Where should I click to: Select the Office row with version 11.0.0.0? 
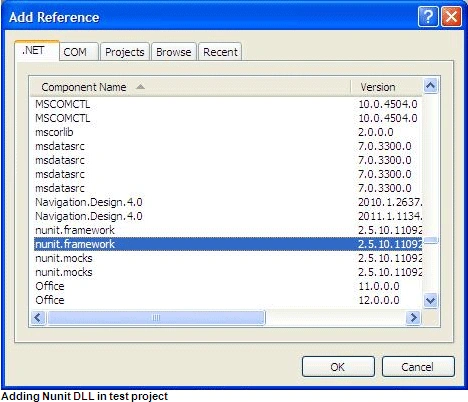pos(228,286)
